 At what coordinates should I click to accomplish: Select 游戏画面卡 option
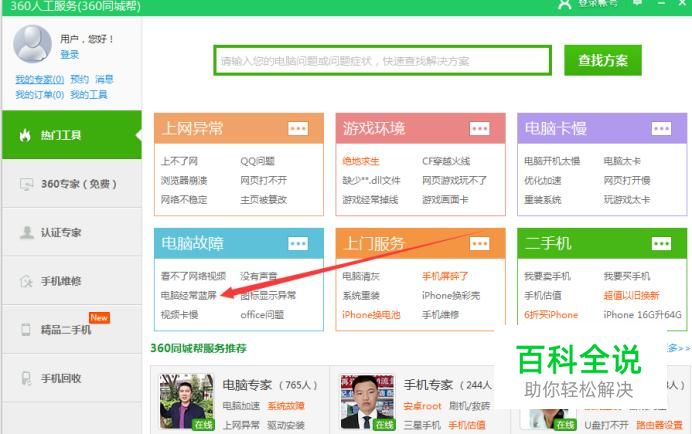(x=445, y=200)
